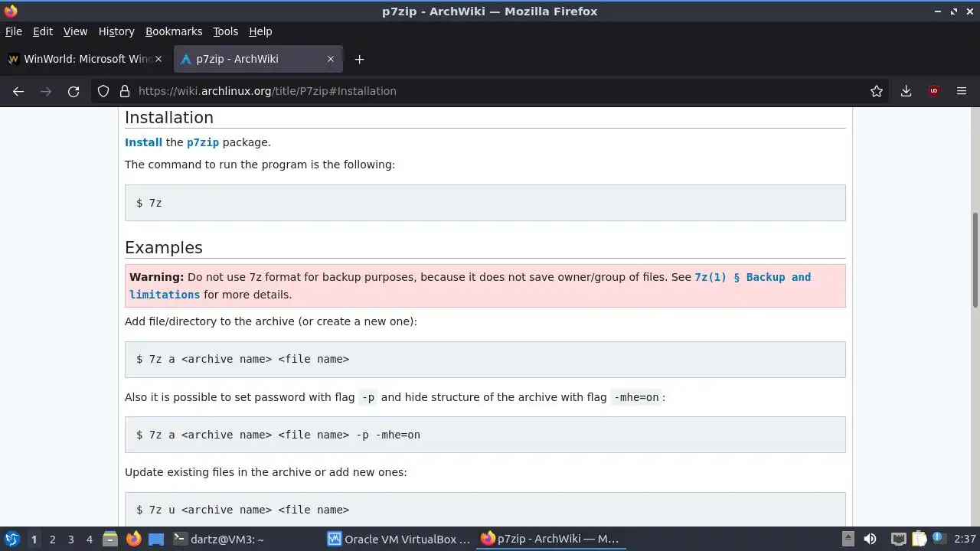The image size is (980, 551).
Task: Click the forward navigation arrow
Action: coord(46,91)
